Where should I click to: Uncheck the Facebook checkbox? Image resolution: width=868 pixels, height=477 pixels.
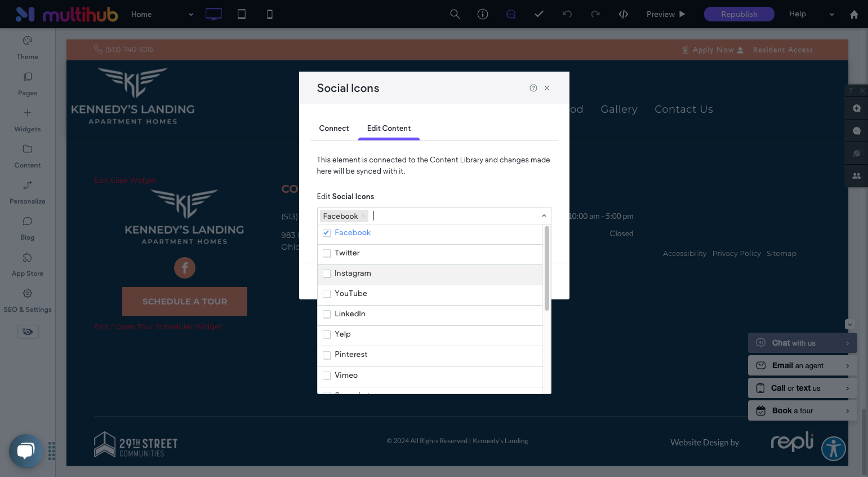[327, 233]
